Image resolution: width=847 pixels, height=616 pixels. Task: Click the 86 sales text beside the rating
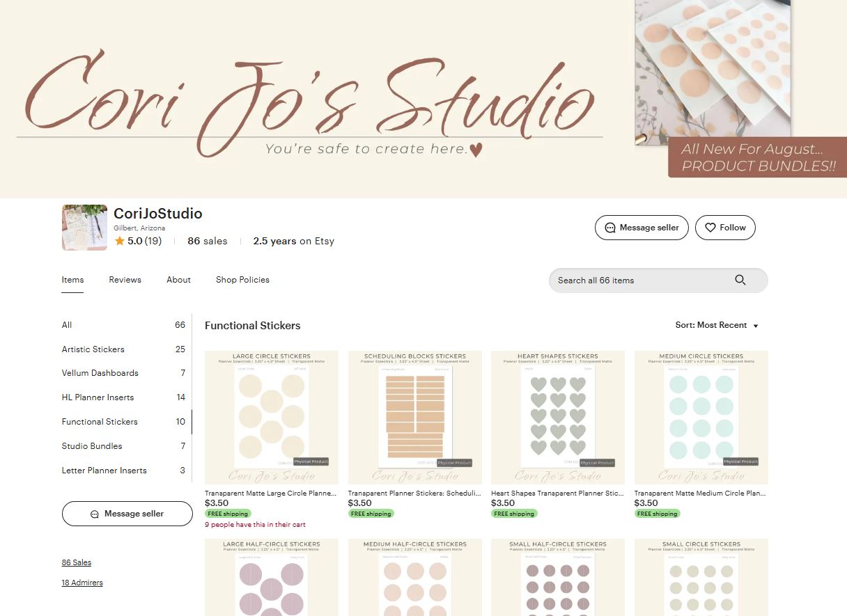pyautogui.click(x=208, y=241)
